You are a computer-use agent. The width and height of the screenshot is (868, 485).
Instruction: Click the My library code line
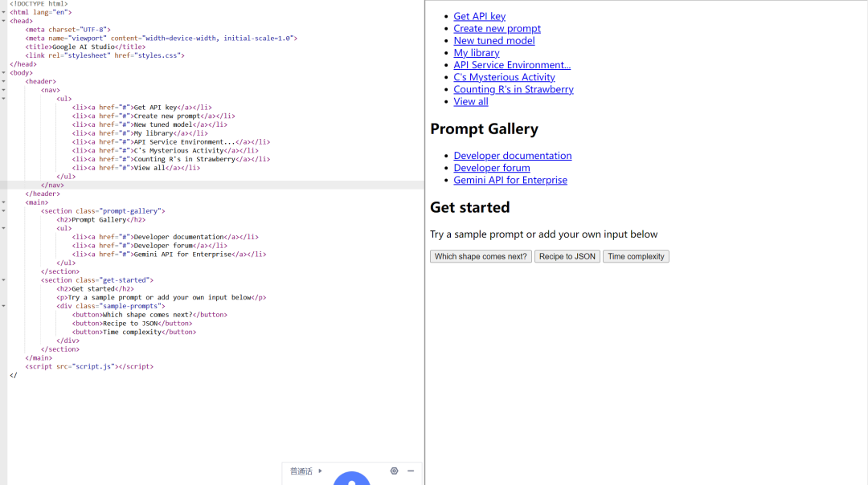coord(140,133)
